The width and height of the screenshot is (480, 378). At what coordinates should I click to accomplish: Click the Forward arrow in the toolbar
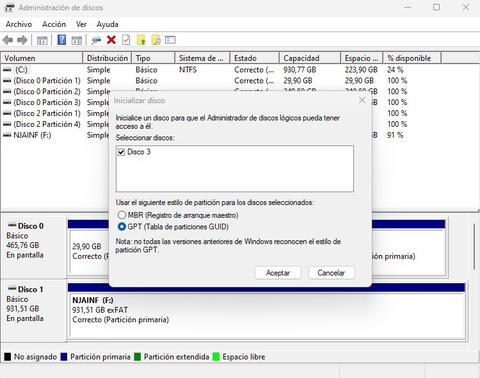(22, 40)
